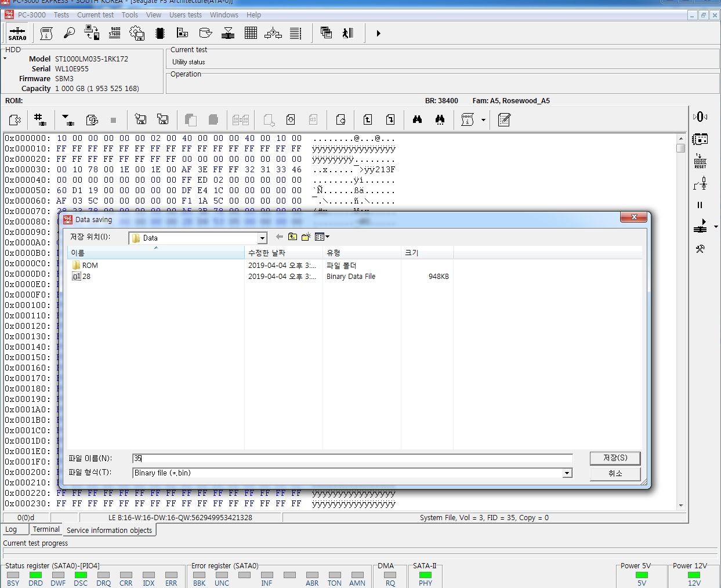Image resolution: width=721 pixels, height=588 pixels.
Task: Click the 취소 cancel button
Action: (x=615, y=473)
